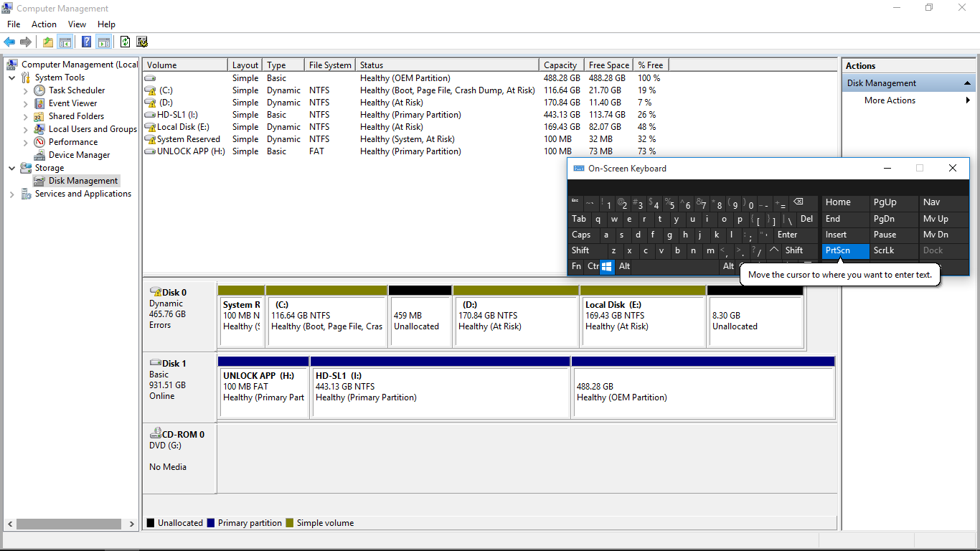Click the gray Forward arrow in toolbar

click(26, 42)
